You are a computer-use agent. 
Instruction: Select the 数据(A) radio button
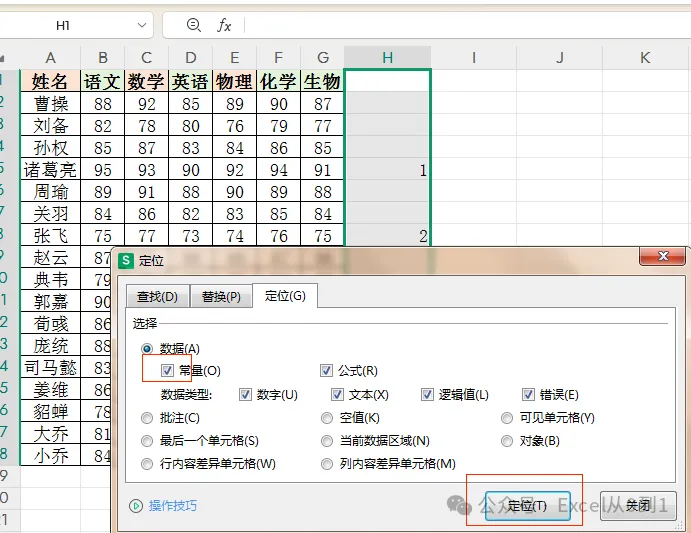147,348
